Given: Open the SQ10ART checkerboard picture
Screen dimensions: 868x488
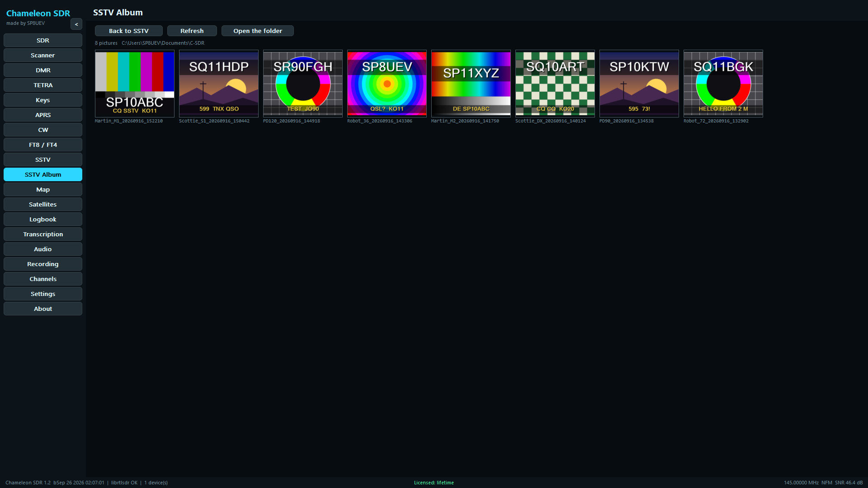Looking at the screenshot, I should tap(555, 84).
